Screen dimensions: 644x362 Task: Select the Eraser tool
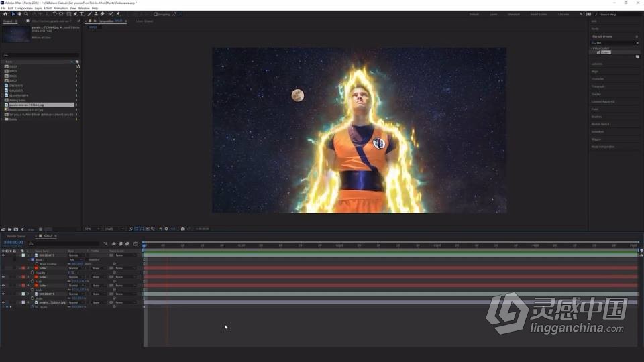tap(102, 14)
